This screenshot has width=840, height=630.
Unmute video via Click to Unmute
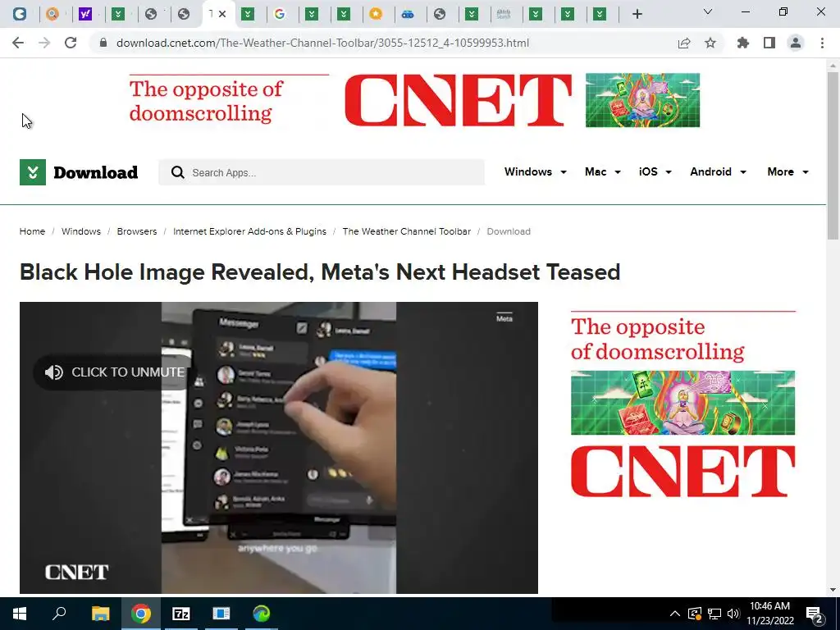(x=113, y=372)
